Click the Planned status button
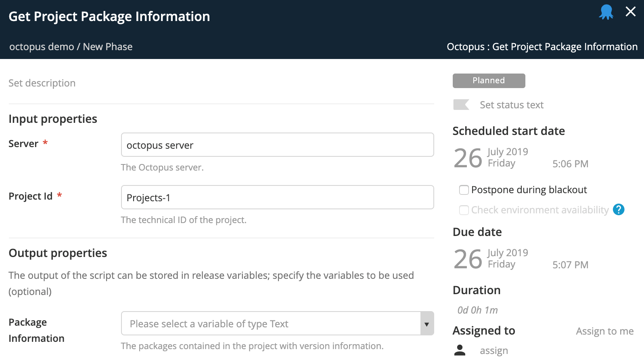This screenshot has width=644, height=358. 489,81
